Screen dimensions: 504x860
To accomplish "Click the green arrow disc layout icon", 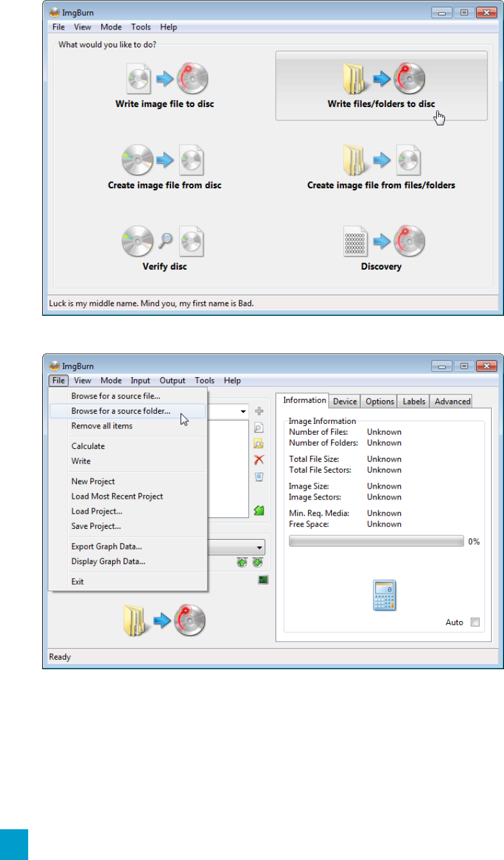I will [259, 510].
